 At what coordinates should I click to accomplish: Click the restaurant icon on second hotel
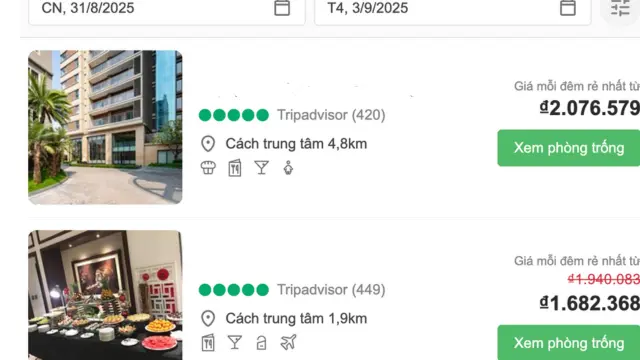[x=208, y=342]
